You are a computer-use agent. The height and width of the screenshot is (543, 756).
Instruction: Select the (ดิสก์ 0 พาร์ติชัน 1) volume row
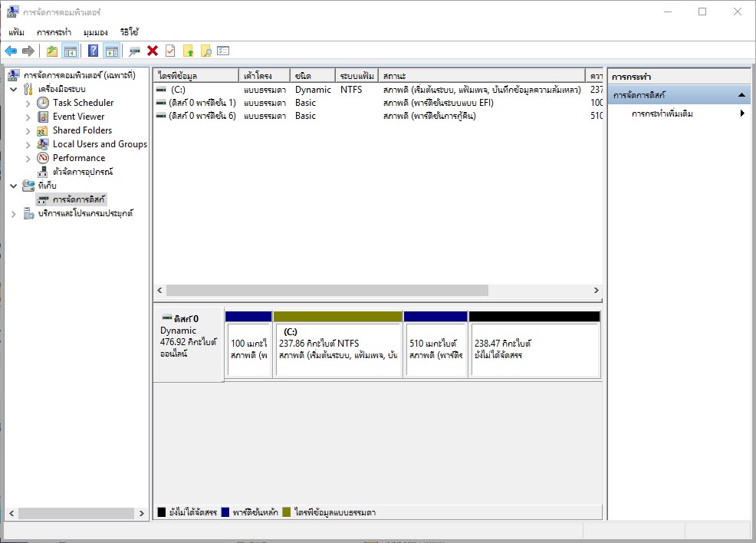[x=379, y=103]
